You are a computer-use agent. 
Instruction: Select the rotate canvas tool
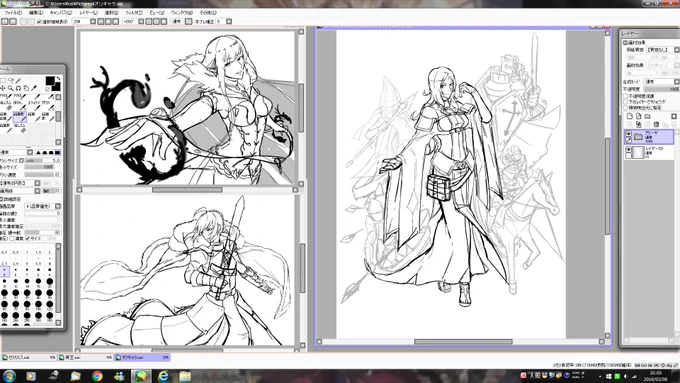point(18,88)
